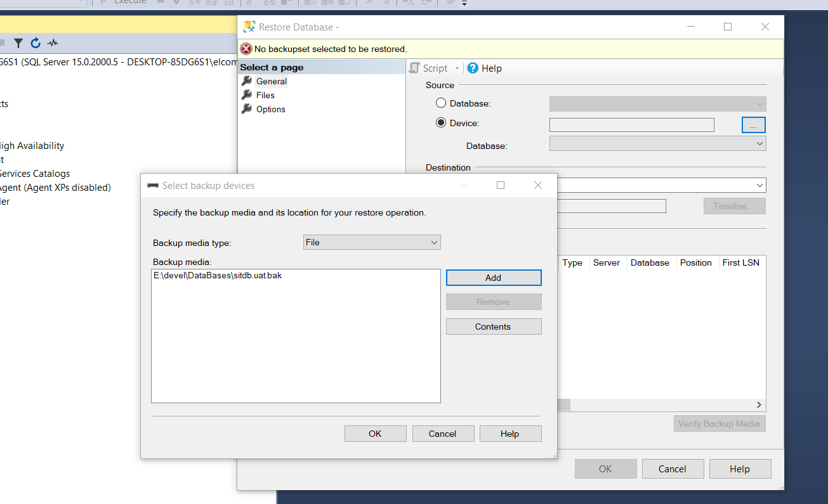Image resolution: width=828 pixels, height=504 pixels.
Task: Select the Database source radio button
Action: [441, 103]
